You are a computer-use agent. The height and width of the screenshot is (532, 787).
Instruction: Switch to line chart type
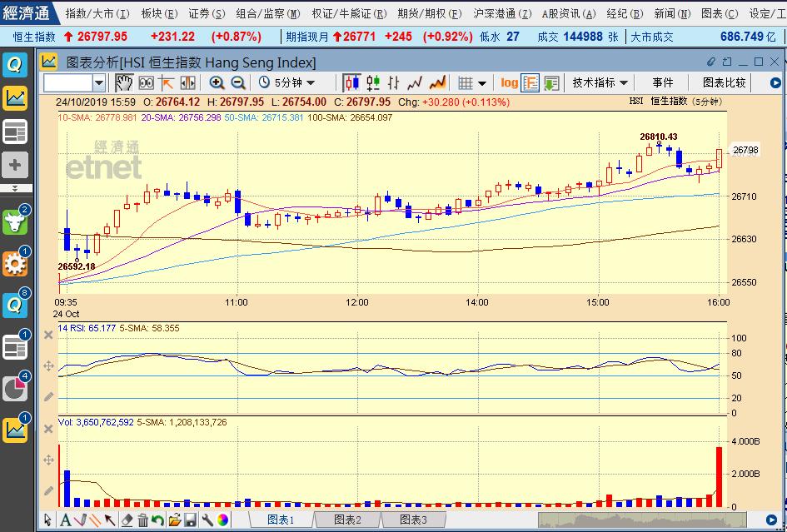point(415,82)
